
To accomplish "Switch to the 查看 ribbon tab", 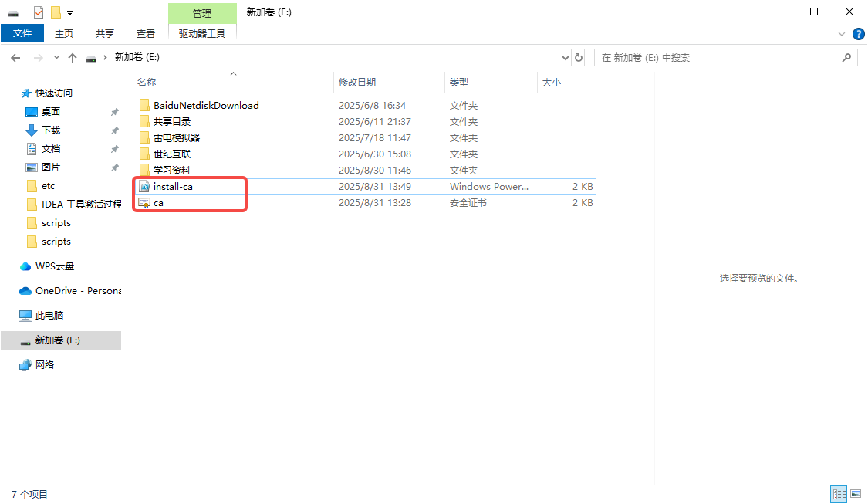I will point(146,33).
